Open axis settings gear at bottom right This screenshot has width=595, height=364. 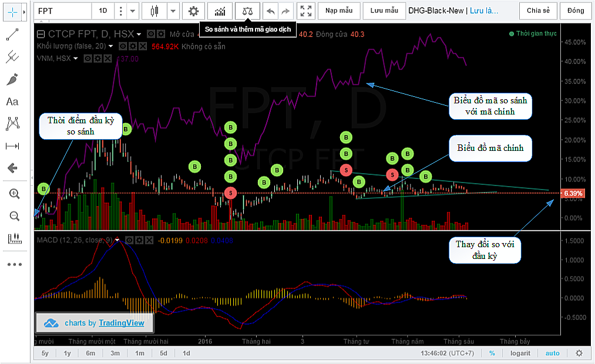tap(579, 353)
